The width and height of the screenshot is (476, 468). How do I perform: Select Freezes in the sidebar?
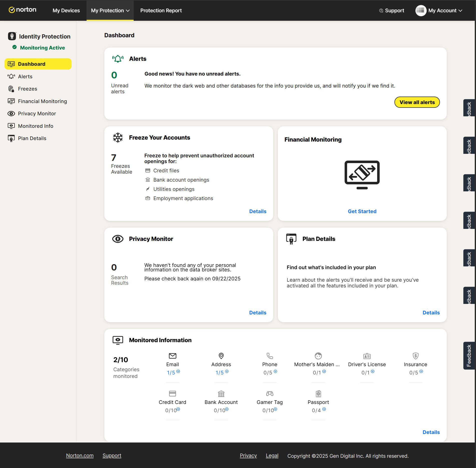pos(28,89)
